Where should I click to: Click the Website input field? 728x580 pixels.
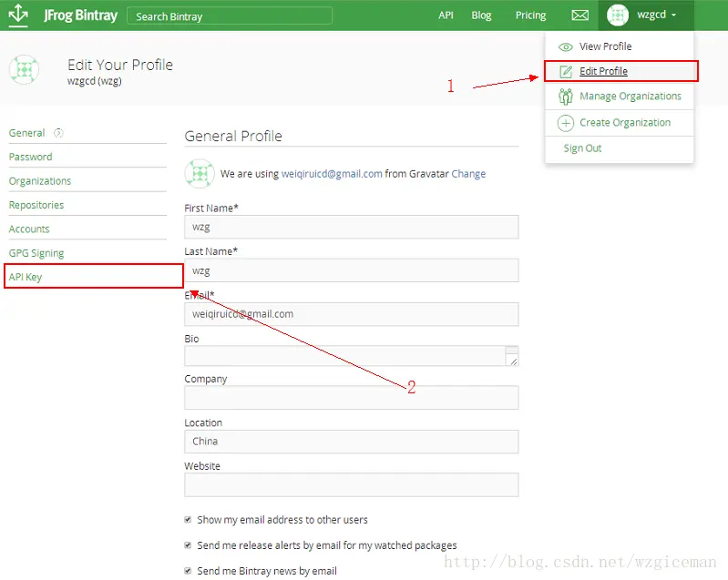click(352, 485)
